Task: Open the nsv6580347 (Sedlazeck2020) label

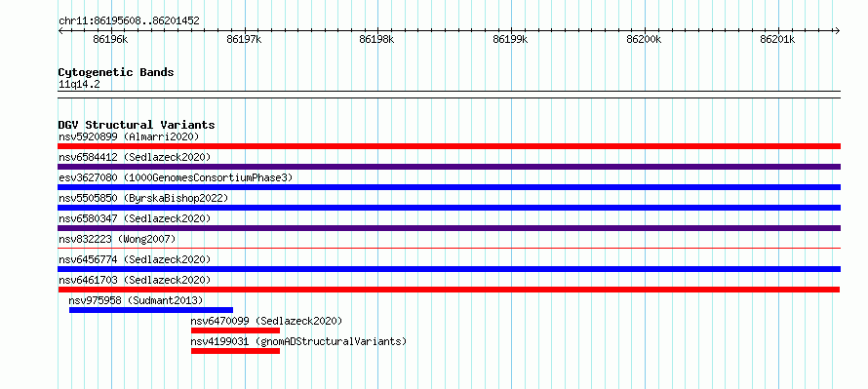Action: [135, 218]
